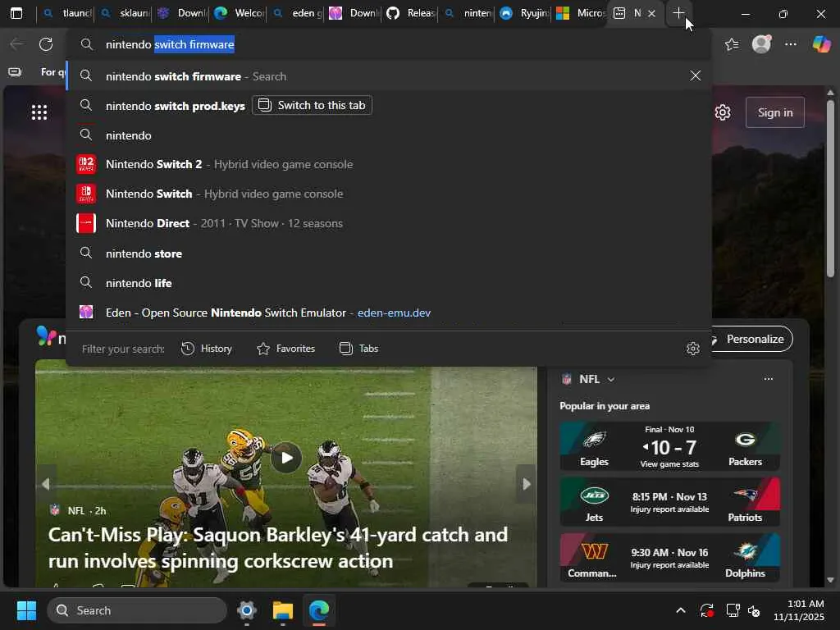Switch to the sklauncher search tab

pyautogui.click(x=125, y=13)
